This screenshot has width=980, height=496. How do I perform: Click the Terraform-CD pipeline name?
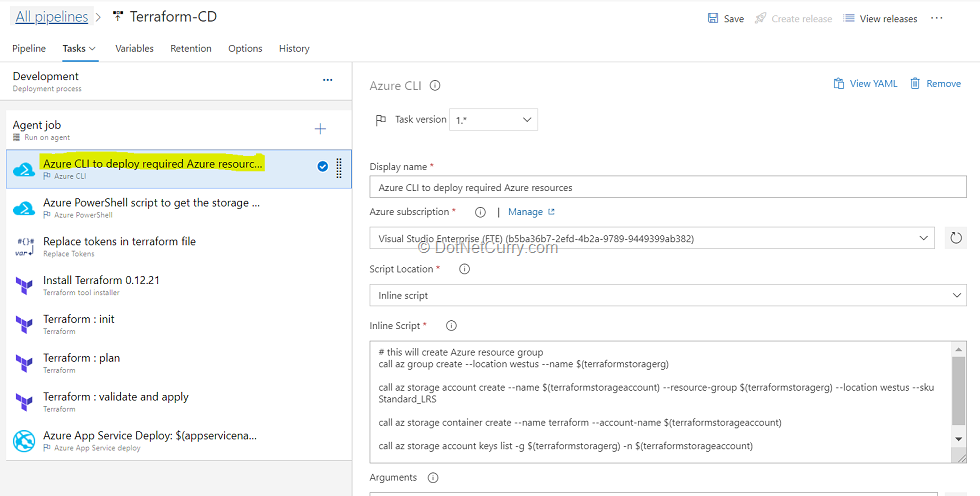[173, 17]
